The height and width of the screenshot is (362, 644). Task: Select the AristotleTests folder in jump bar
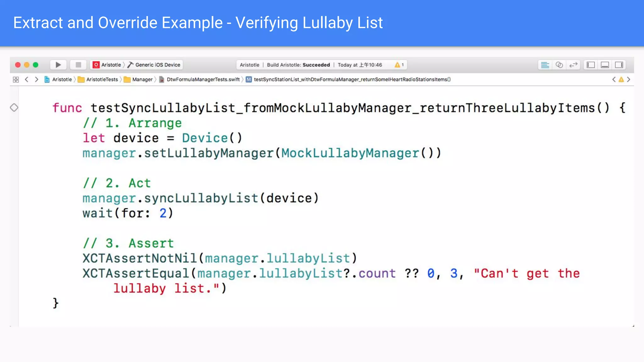(x=102, y=80)
